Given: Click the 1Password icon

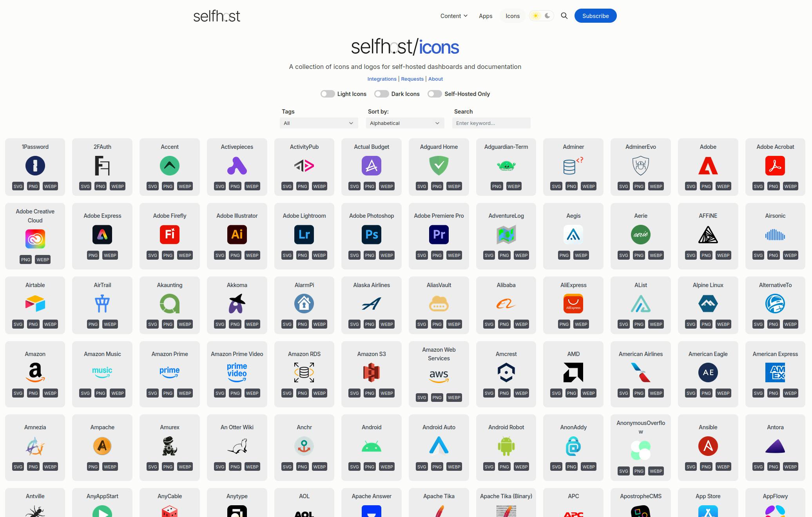Looking at the screenshot, I should pos(35,165).
